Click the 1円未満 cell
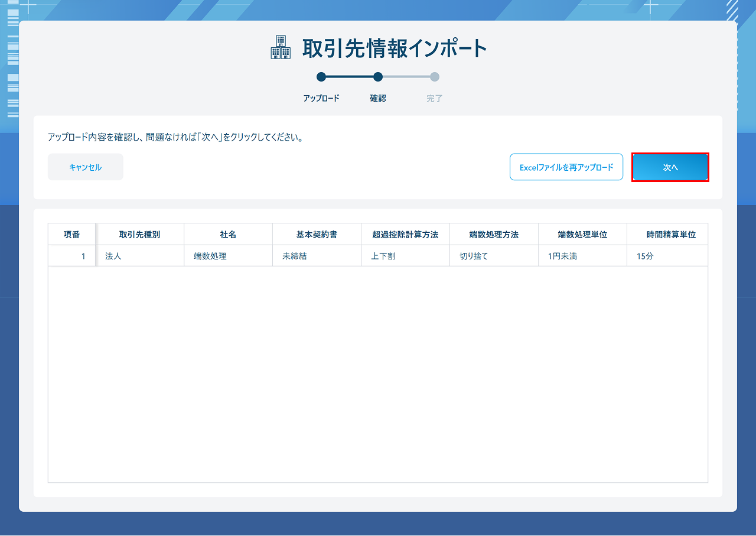This screenshot has height=536, width=756. tap(582, 256)
